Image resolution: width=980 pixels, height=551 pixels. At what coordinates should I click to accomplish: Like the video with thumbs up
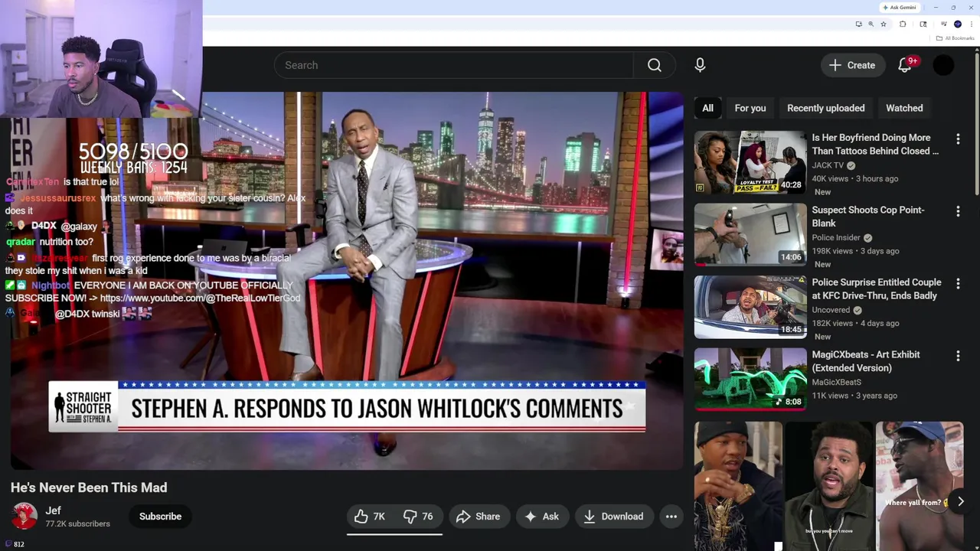point(370,517)
